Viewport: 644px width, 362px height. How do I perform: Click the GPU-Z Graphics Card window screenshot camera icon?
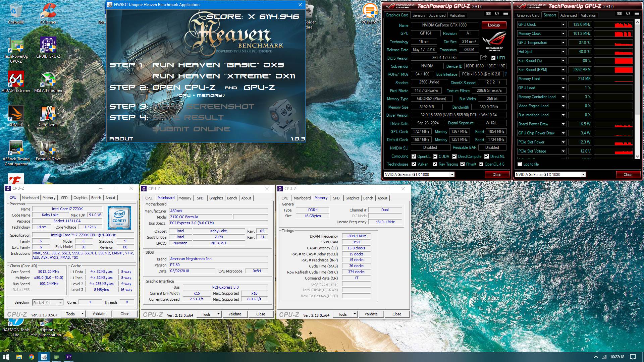pos(488,14)
